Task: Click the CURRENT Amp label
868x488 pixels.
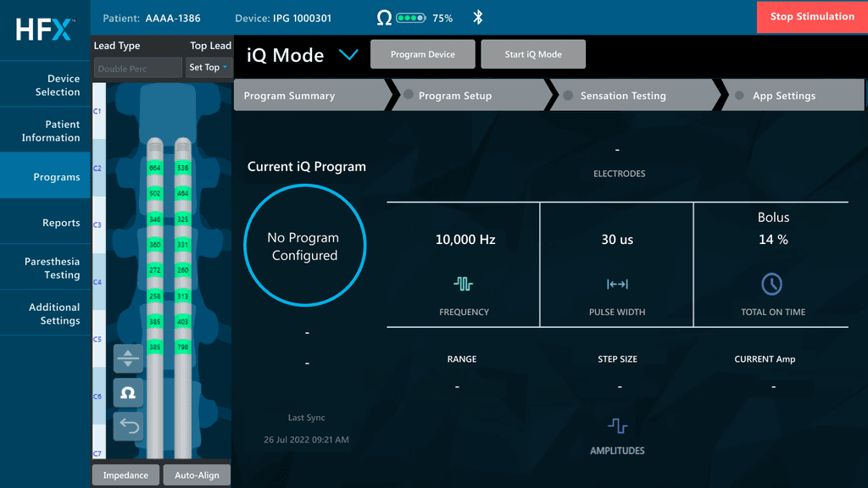Action: click(x=765, y=359)
